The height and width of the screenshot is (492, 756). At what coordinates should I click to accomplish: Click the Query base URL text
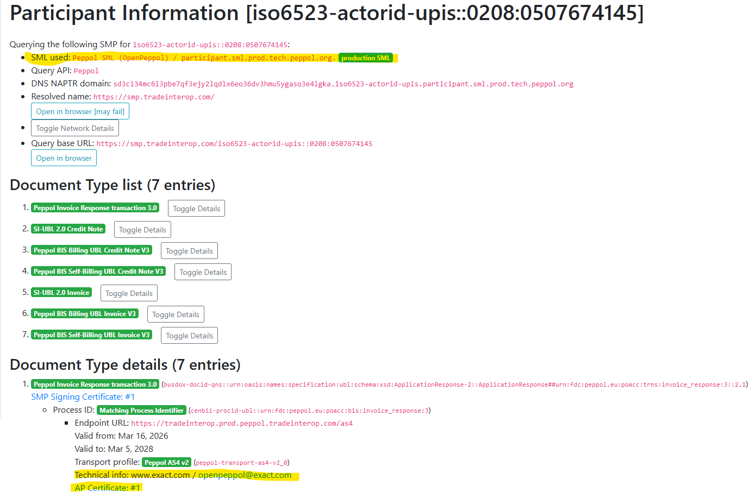click(x=234, y=144)
